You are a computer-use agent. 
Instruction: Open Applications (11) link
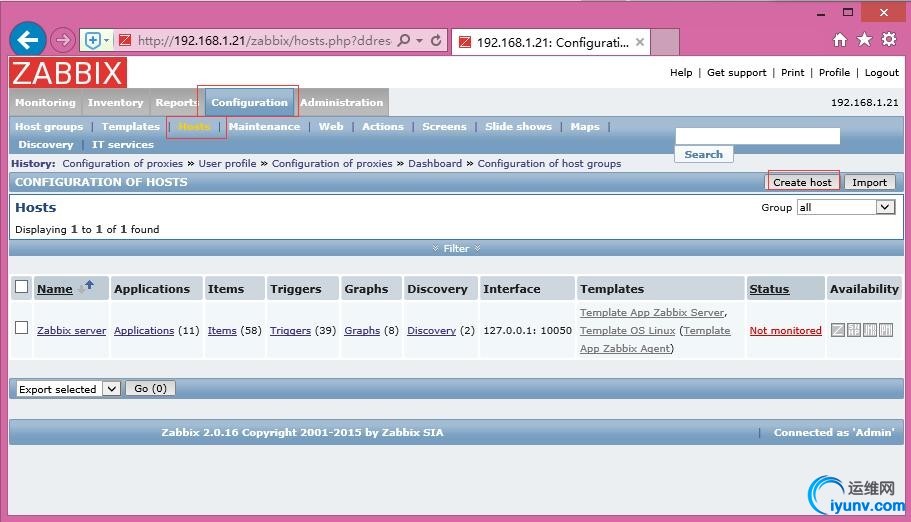tap(144, 330)
